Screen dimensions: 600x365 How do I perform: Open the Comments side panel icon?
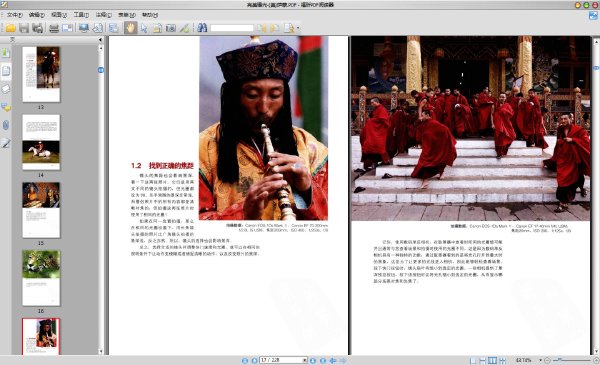(6, 108)
